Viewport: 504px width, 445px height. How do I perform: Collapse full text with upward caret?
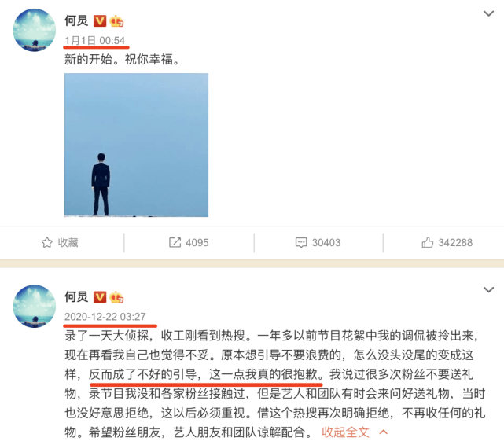coord(383,432)
